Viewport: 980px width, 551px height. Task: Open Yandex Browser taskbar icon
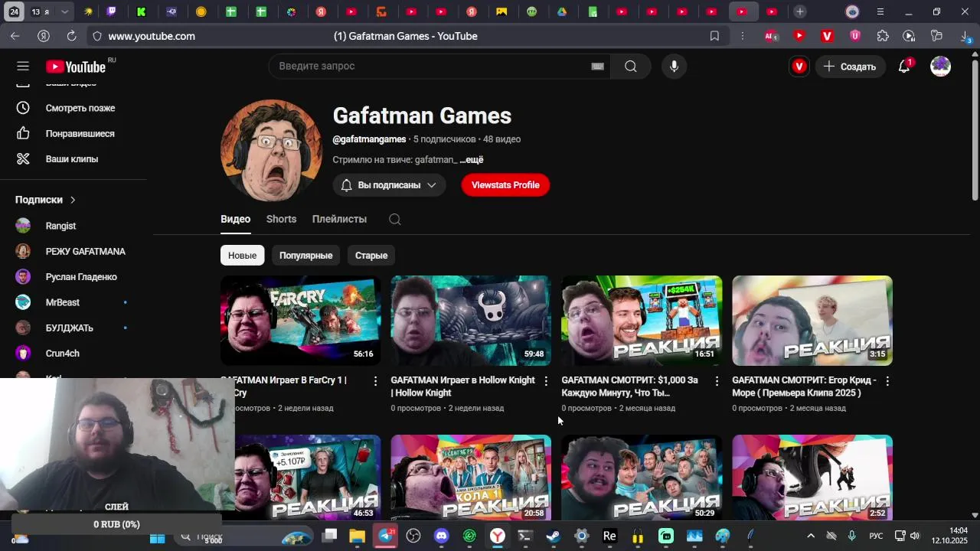pos(498,536)
